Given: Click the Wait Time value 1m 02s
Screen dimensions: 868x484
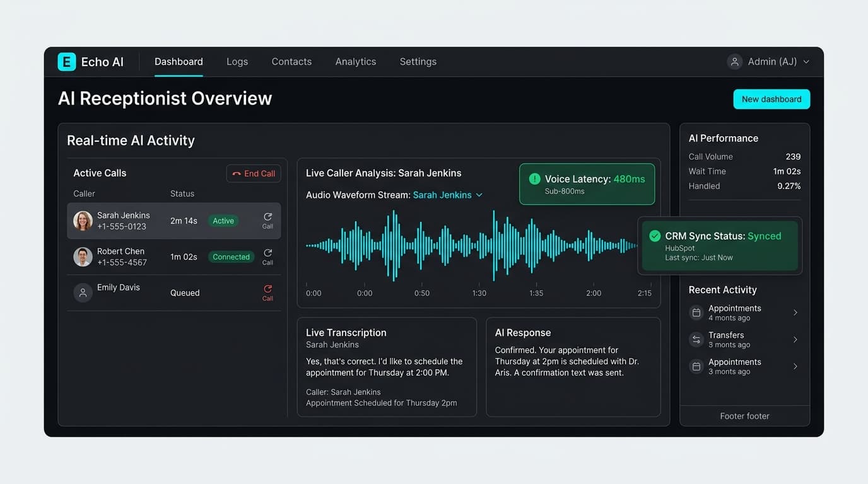Looking at the screenshot, I should coord(787,171).
